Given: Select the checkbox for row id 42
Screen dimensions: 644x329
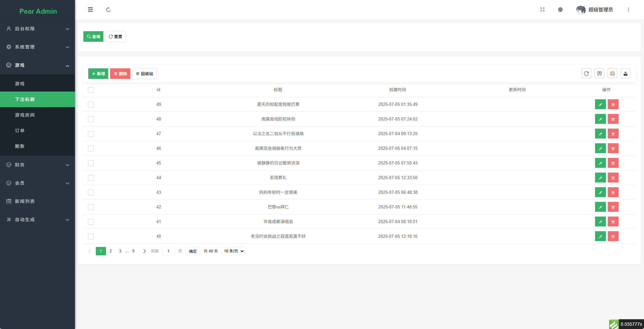Looking at the screenshot, I should tap(91, 207).
